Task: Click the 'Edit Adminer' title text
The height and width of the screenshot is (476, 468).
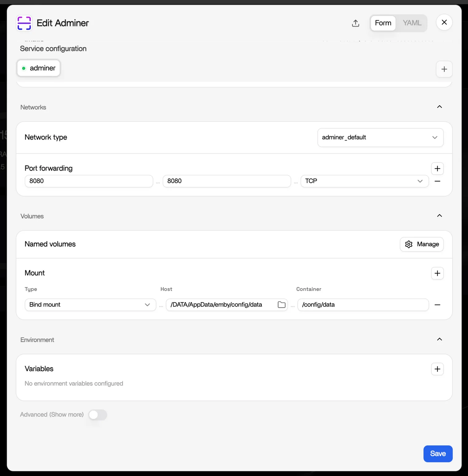Action: (x=63, y=23)
